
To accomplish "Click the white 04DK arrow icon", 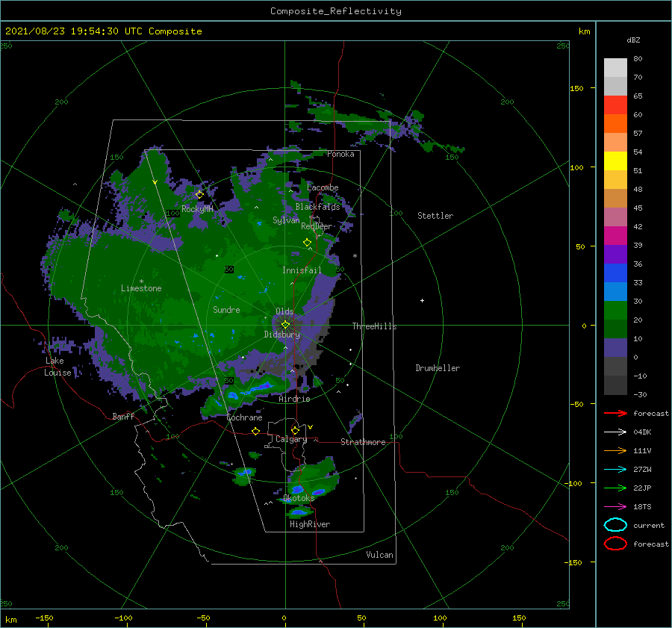I will coord(615,432).
